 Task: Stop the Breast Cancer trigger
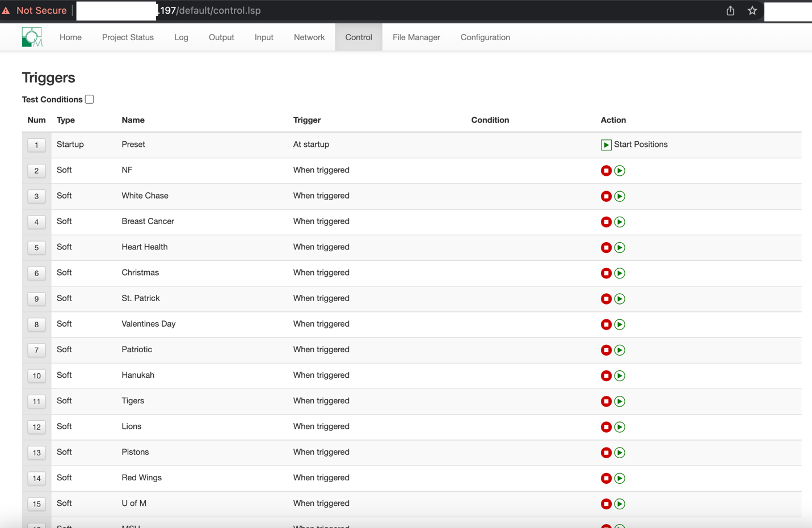605,222
